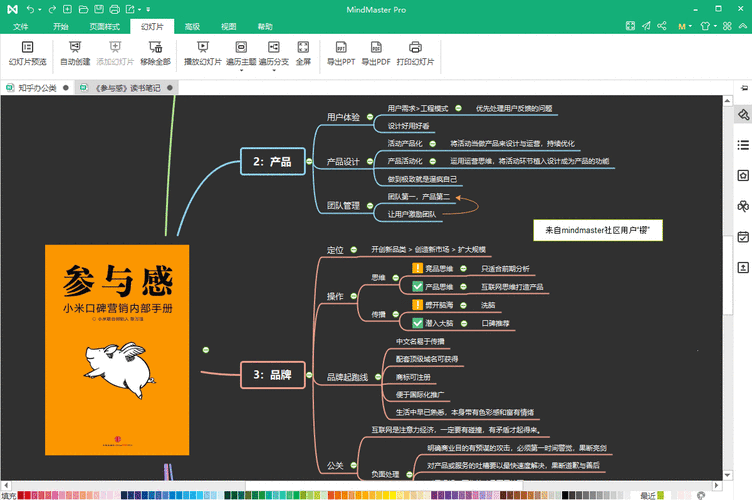
Task: Collapse the 用户体验 branch
Action: point(371,118)
